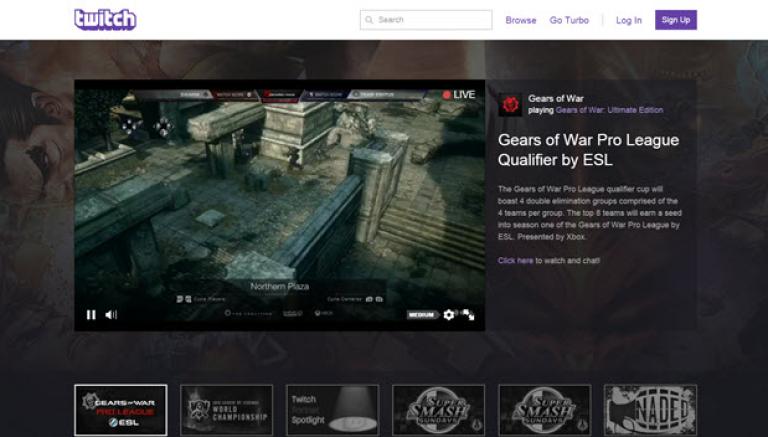Pause the live stream
768x437 pixels.
[x=91, y=314]
